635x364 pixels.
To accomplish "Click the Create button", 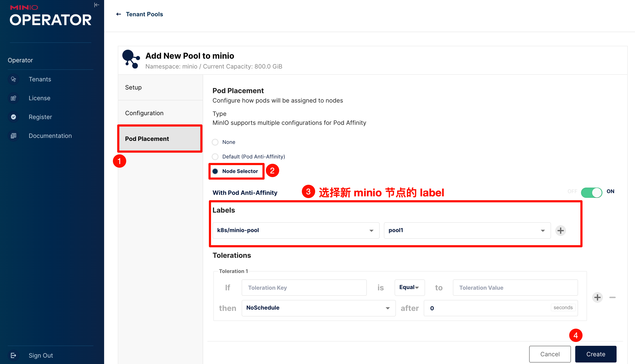I will [596, 354].
